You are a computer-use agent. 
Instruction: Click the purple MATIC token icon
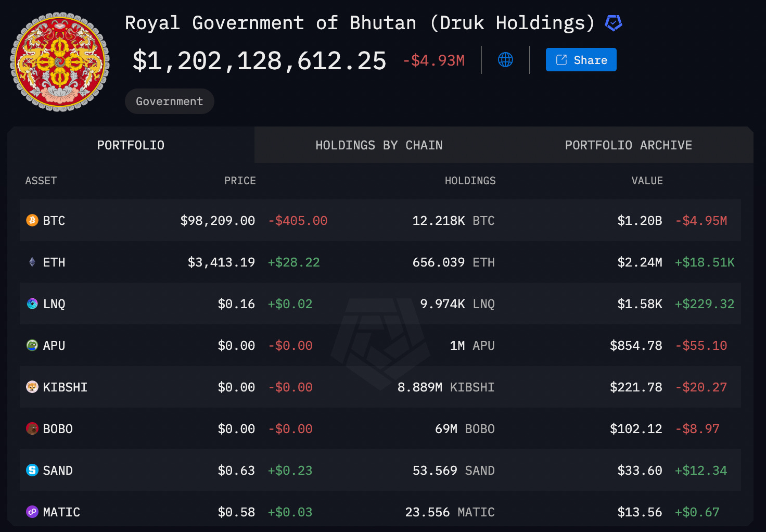[32, 512]
